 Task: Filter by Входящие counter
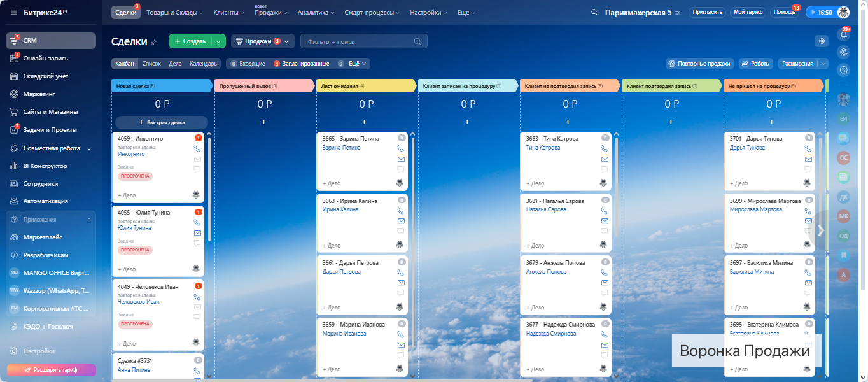pyautogui.click(x=248, y=64)
